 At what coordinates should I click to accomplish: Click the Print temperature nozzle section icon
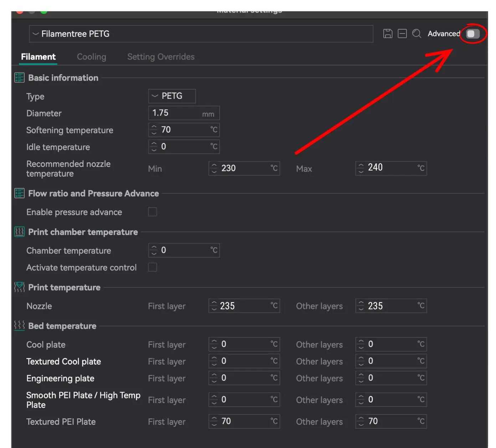coord(19,287)
